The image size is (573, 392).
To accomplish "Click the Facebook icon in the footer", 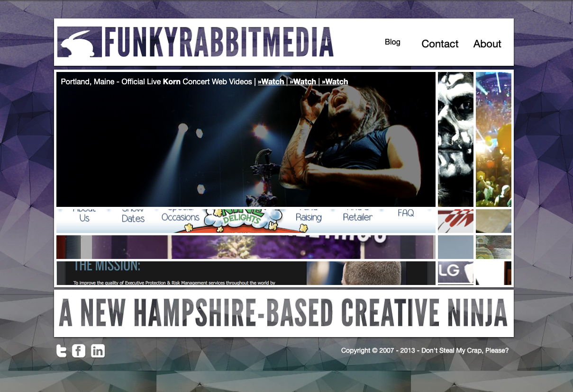I will (79, 351).
